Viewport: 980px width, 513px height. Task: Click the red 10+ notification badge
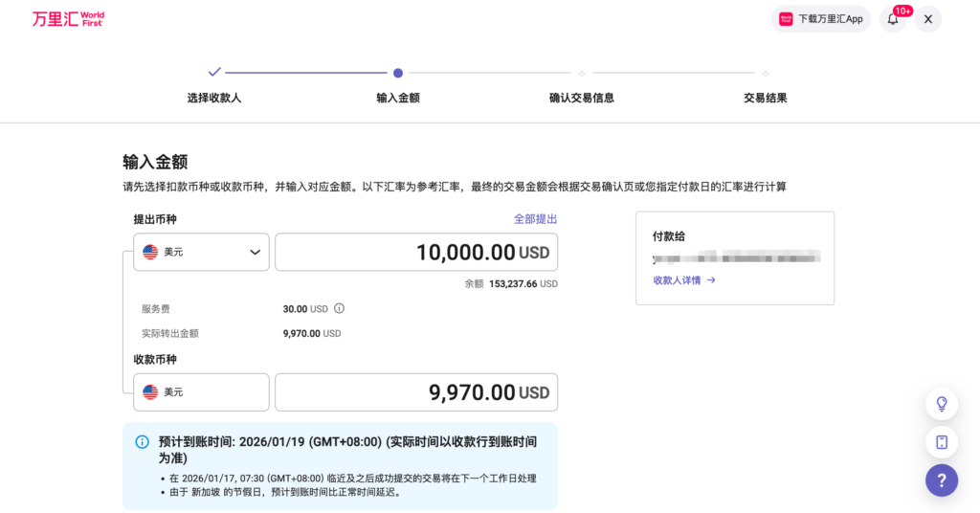[x=902, y=11]
